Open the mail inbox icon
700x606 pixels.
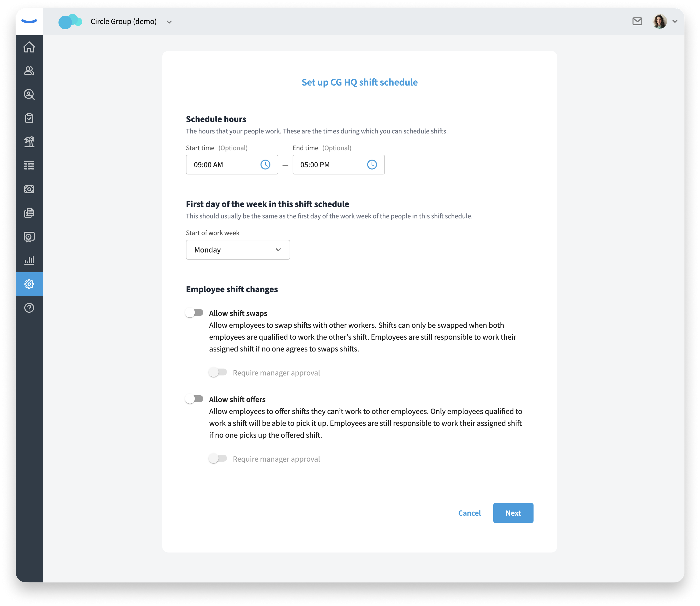[637, 21]
